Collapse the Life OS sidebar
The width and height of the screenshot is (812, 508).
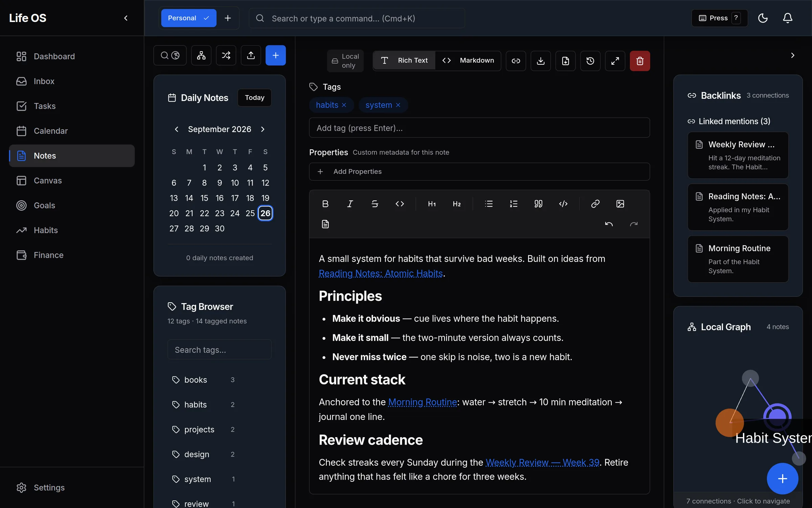point(126,18)
